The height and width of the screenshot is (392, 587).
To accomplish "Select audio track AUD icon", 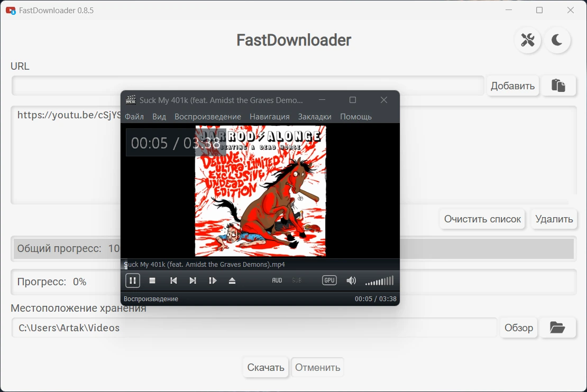I will click(277, 281).
